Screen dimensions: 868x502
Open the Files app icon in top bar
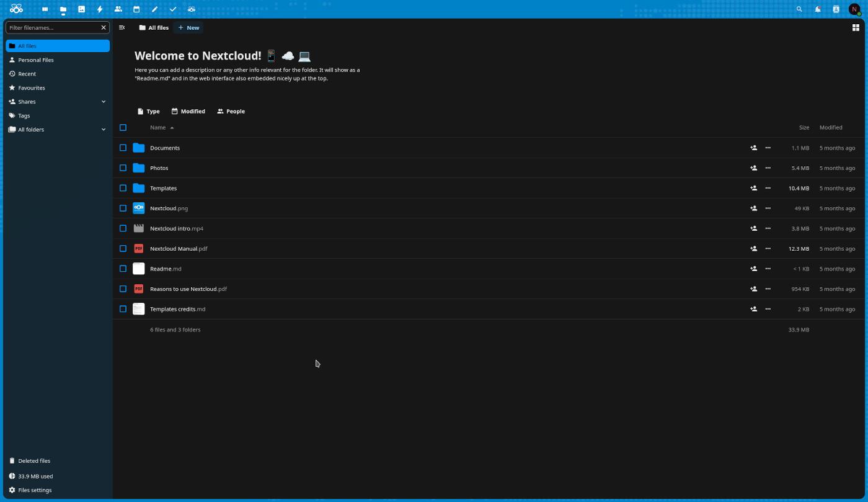tap(63, 9)
